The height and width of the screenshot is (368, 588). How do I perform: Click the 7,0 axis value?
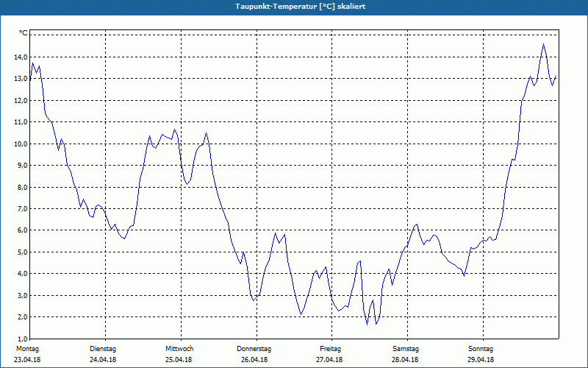pyautogui.click(x=22, y=209)
